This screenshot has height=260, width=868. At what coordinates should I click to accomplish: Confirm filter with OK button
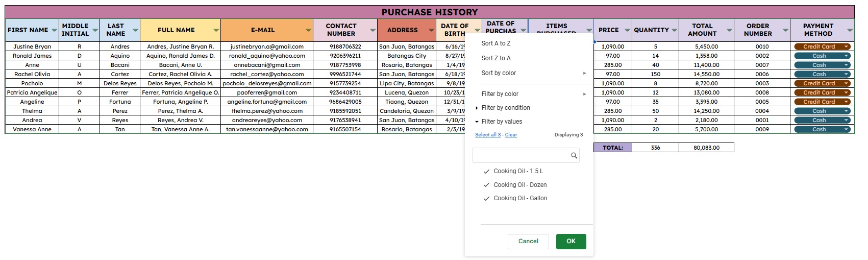[571, 241]
